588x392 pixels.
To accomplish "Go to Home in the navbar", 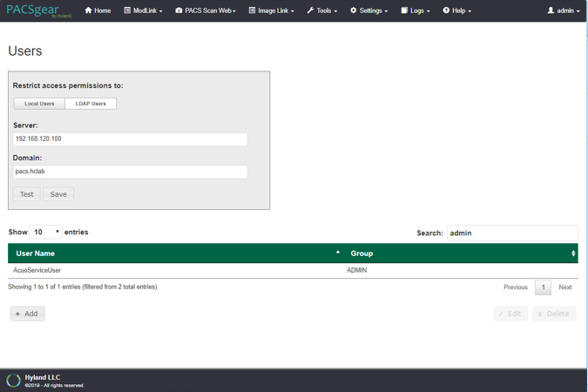I will pos(98,10).
